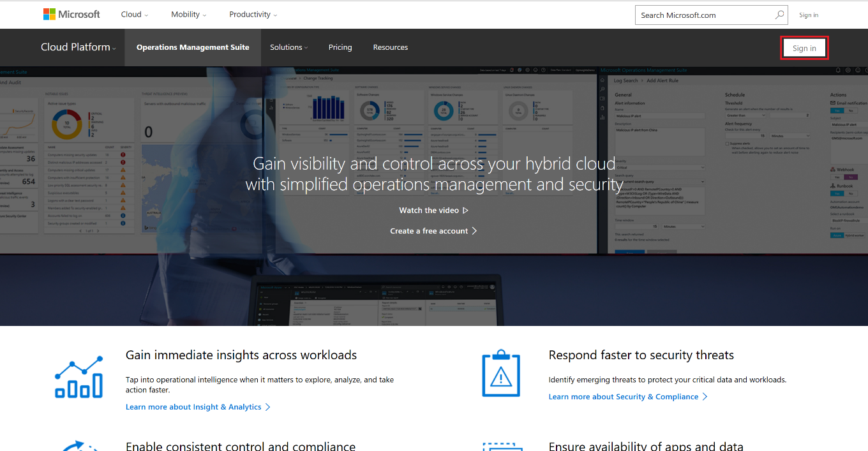The image size is (868, 451).
Task: Expand the Cloud dropdown menu
Action: click(135, 15)
